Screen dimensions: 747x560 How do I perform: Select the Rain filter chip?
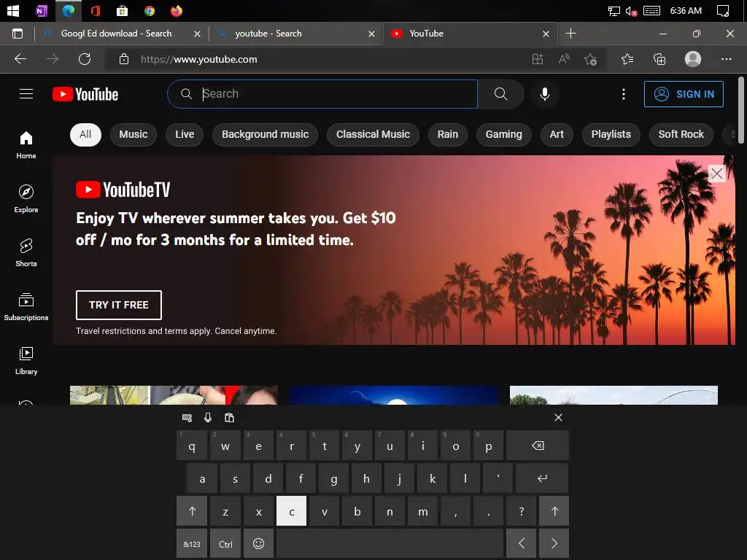point(448,134)
